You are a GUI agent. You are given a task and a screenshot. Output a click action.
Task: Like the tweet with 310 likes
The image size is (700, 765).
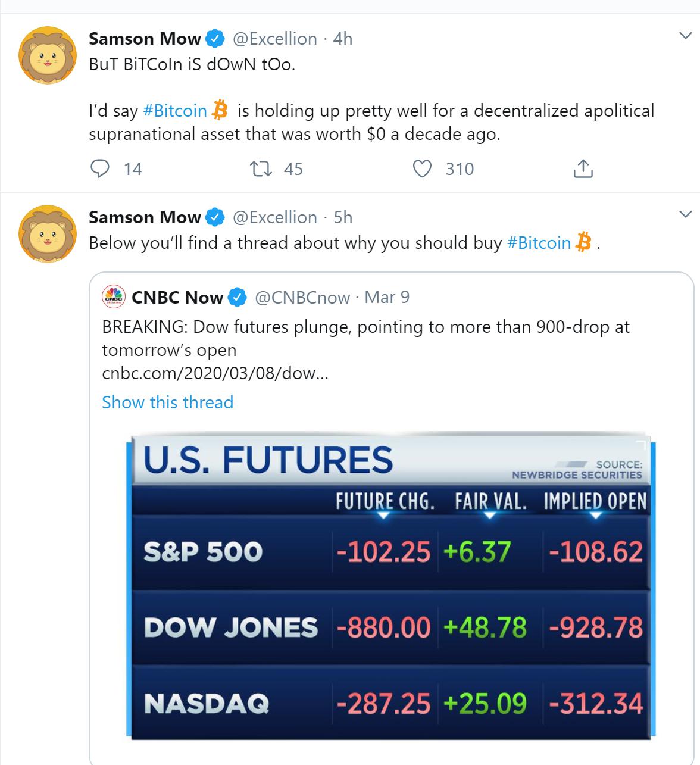[422, 169]
